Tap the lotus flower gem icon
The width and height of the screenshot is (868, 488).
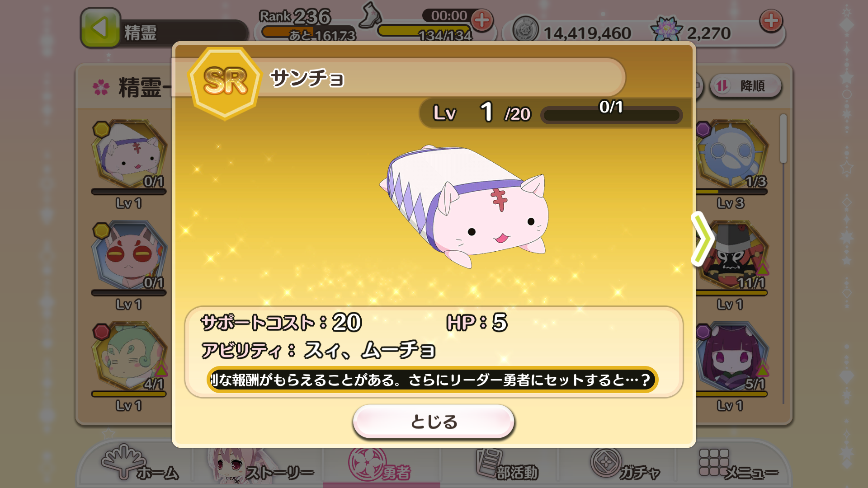tap(666, 29)
